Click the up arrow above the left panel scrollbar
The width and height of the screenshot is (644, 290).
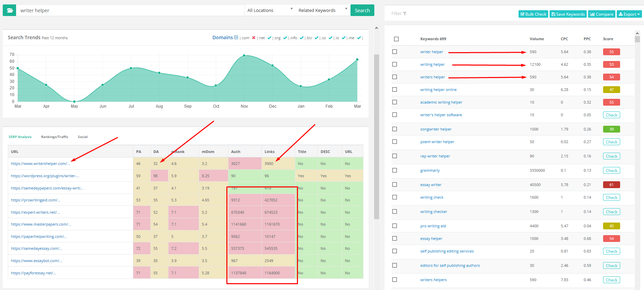pyautogui.click(x=376, y=28)
